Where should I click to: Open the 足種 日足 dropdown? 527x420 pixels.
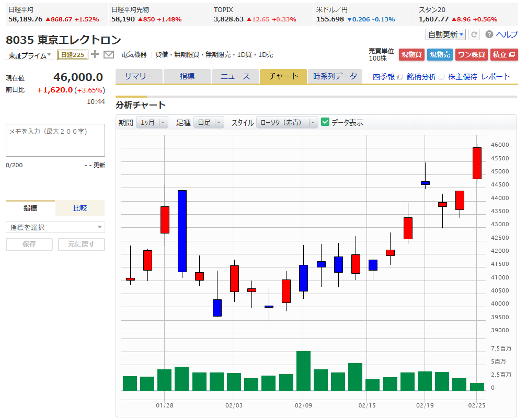(x=209, y=123)
